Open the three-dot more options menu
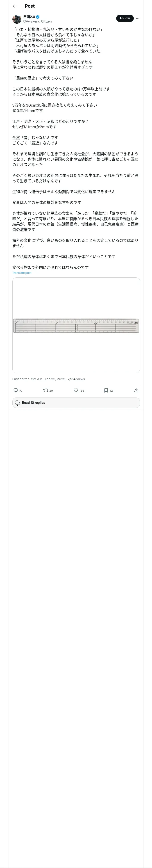This screenshot has height=868, width=152. pyautogui.click(x=138, y=18)
